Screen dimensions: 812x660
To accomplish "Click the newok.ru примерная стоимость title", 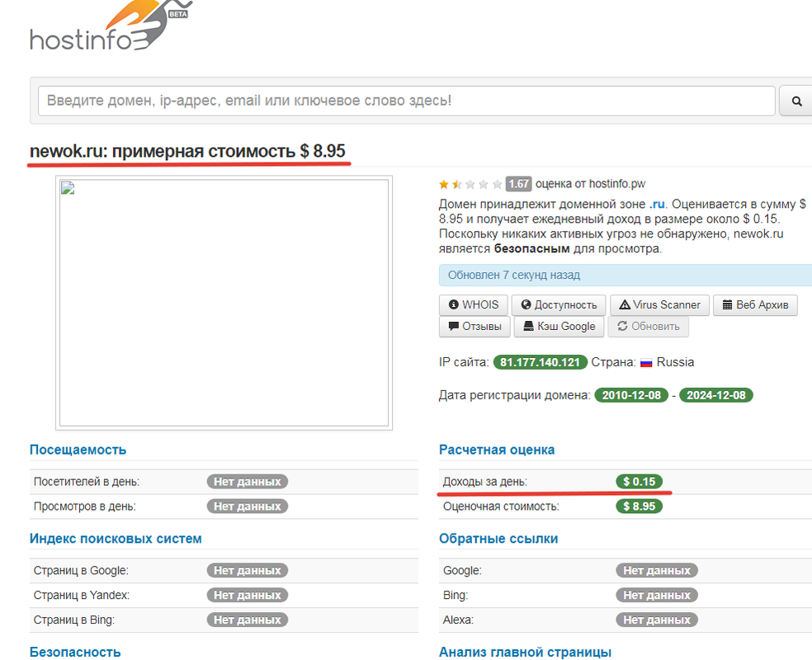I will coord(187,151).
